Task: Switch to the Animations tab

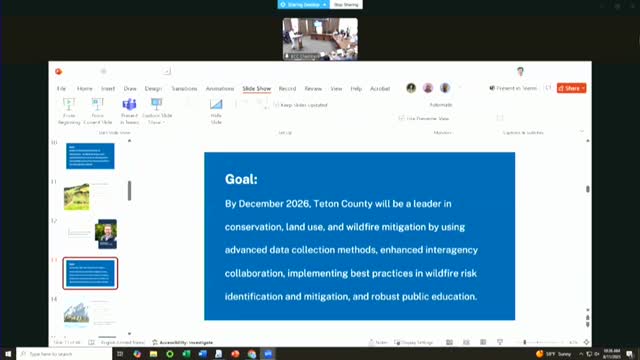Action: tap(220, 89)
